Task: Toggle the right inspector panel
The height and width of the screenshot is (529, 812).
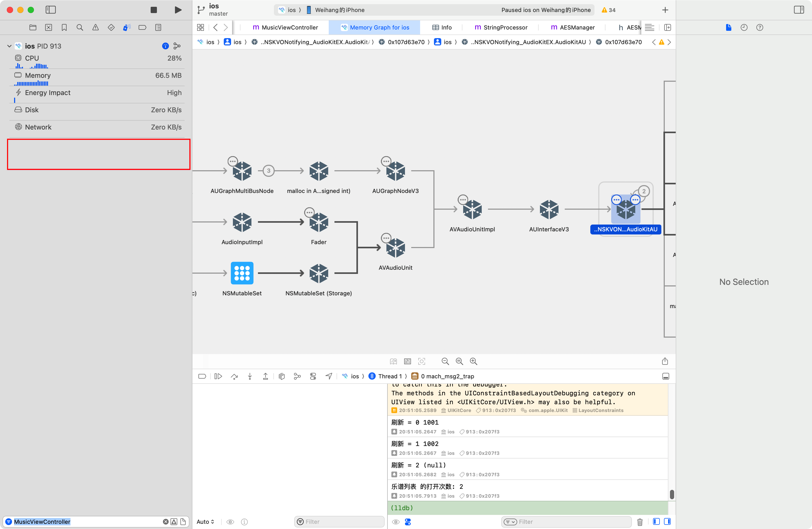Action: click(799, 10)
